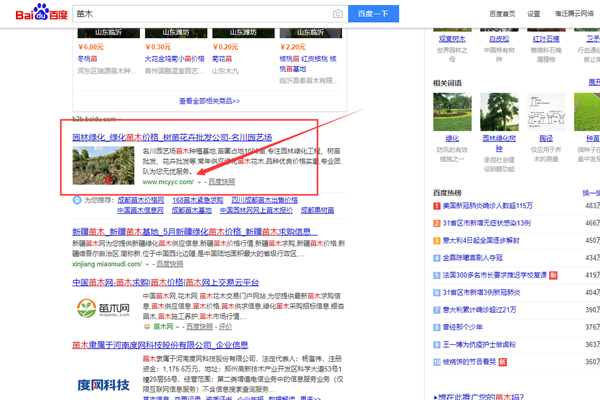Open xinjiang.miaomudi.com URL link
Screen dimensions: 600x400
pos(107,264)
